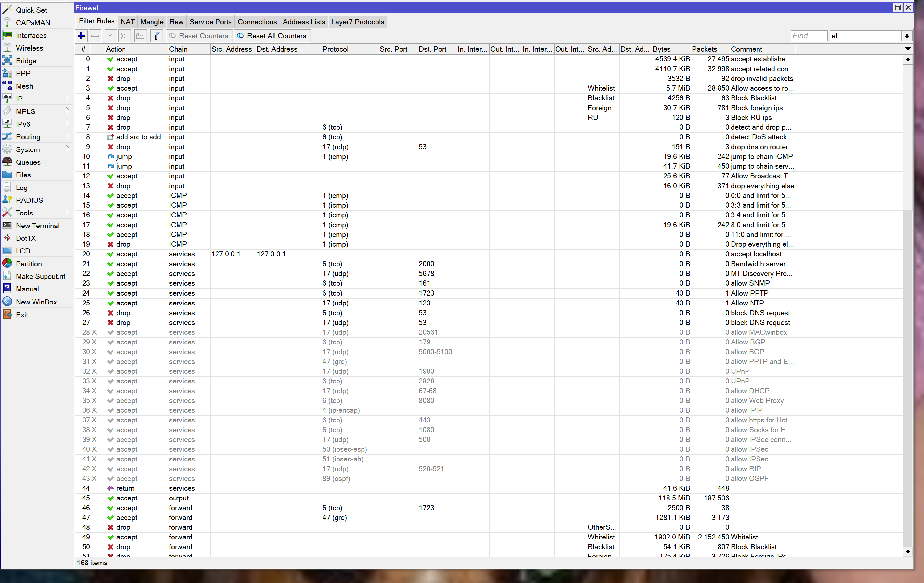
Task: Click the Remove (minus) toolbar icon
Action: coord(95,36)
